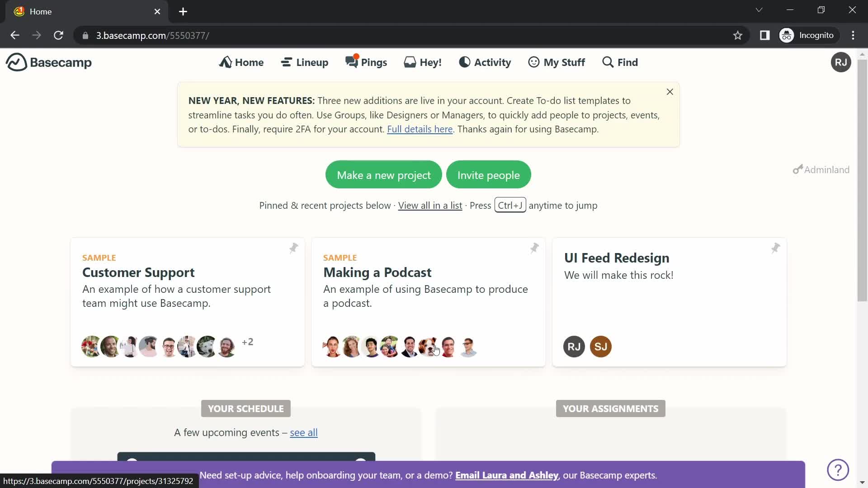
Task: Click first avatar in Customer Support card
Action: click(91, 347)
